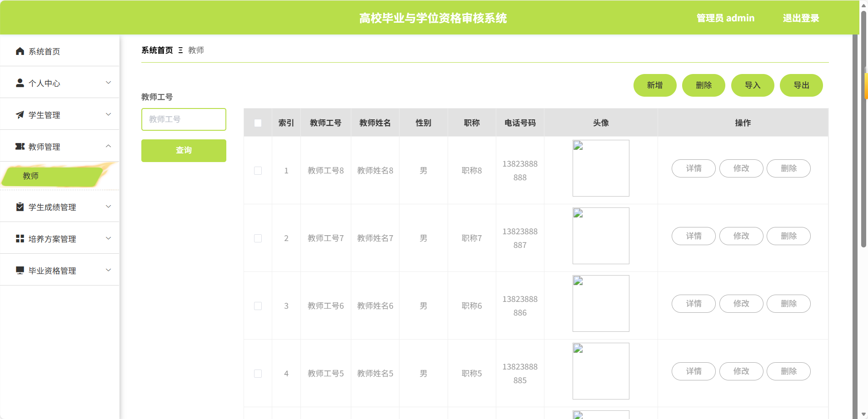Expand the 学生管理 menu chevron
This screenshot has height=419, width=868.
(109, 114)
